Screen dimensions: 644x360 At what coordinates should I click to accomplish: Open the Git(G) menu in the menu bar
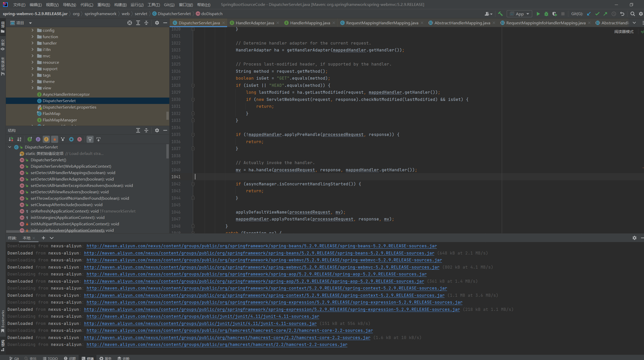coord(169,5)
